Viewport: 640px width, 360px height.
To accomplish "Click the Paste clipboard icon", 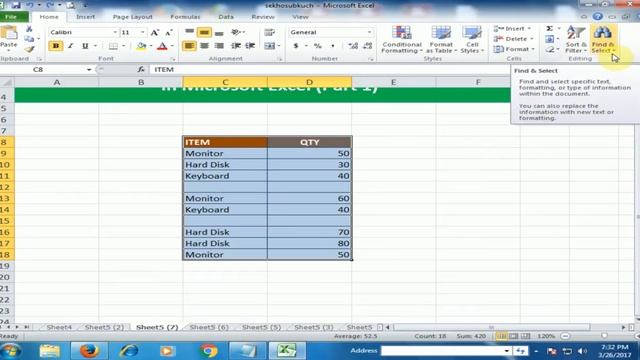I will click(x=9, y=33).
